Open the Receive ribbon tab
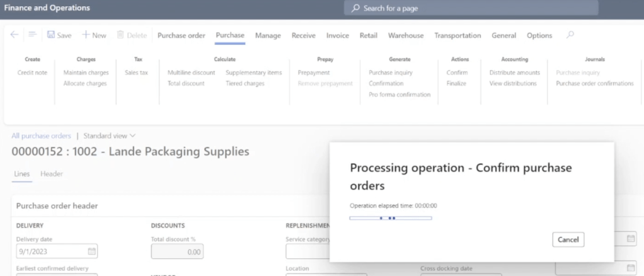Viewport: 644px width, 276px height. pos(303,36)
